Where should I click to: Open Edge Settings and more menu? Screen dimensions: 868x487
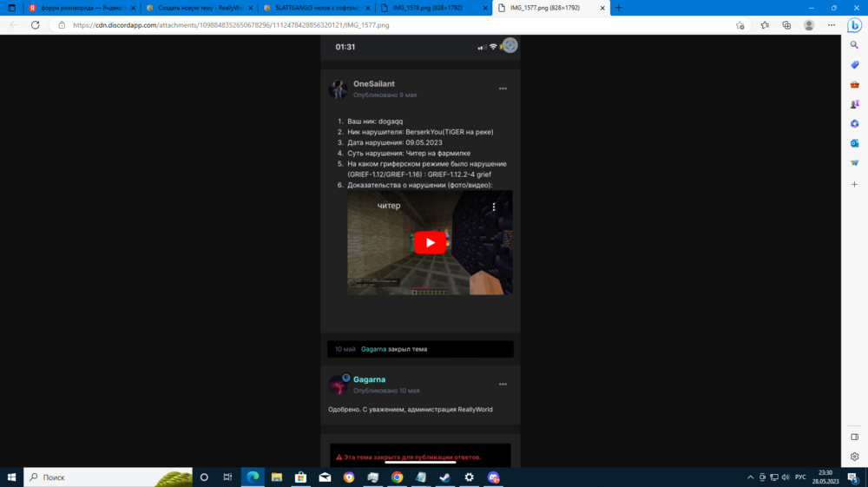point(832,25)
